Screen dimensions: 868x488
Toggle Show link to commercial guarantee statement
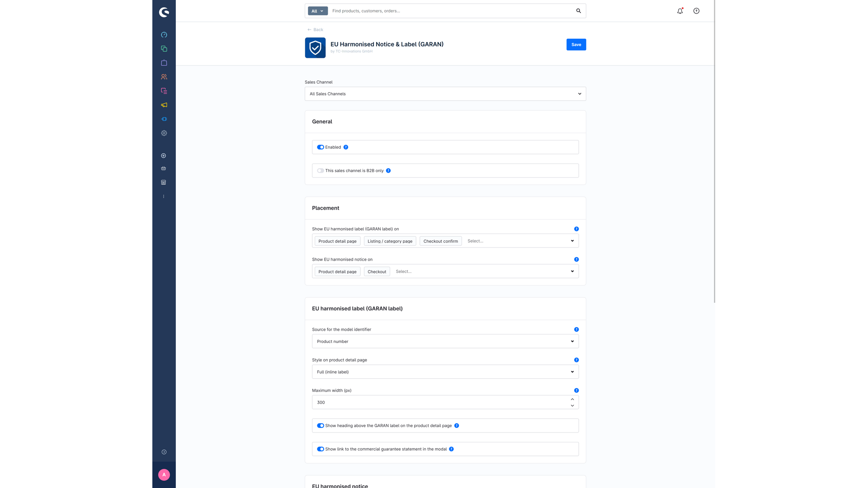tap(321, 449)
